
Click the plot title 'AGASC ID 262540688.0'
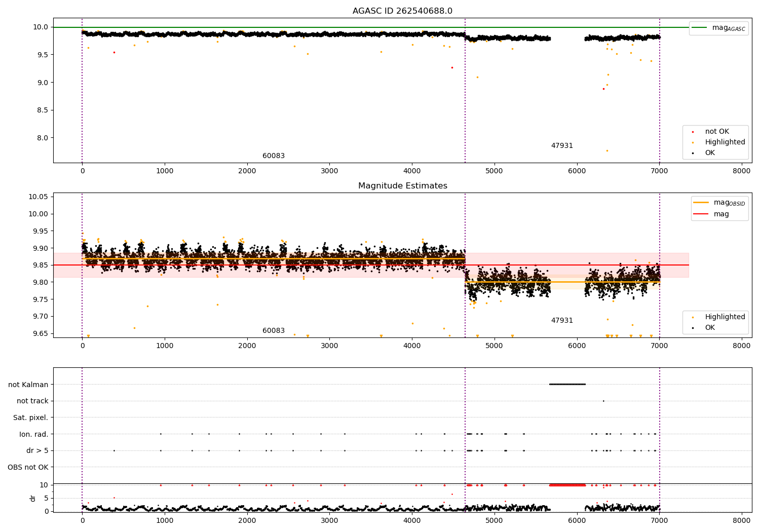[x=402, y=11]
